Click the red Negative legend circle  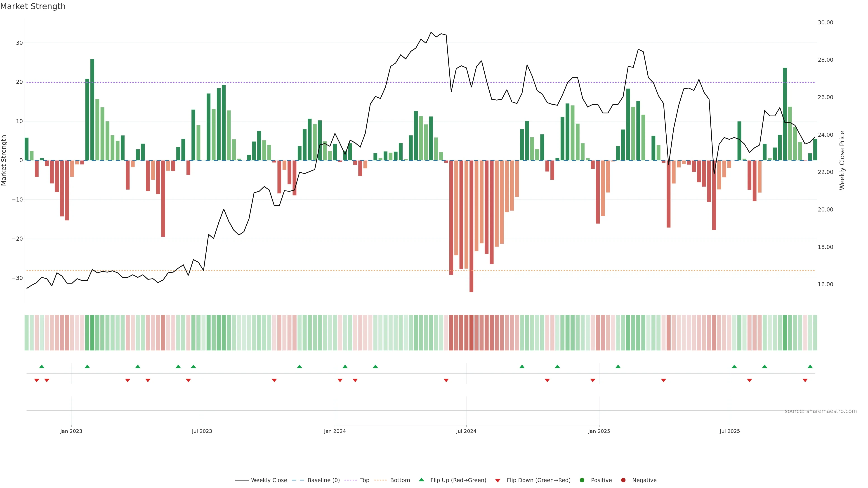(x=623, y=480)
